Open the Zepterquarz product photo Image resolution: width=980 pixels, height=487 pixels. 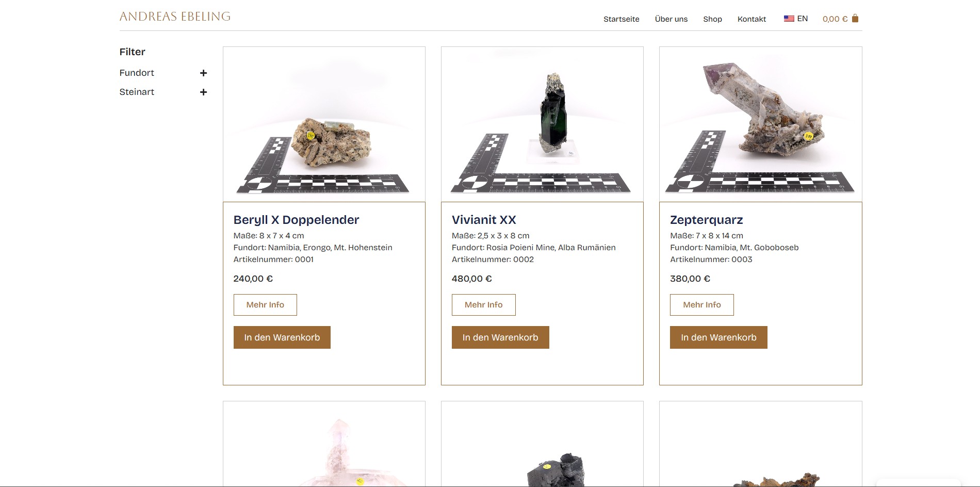[760, 124]
